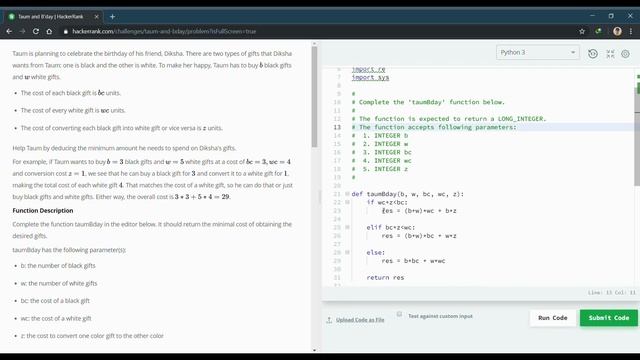
Task: Click the problem description scrollbar
Action: [314, 97]
